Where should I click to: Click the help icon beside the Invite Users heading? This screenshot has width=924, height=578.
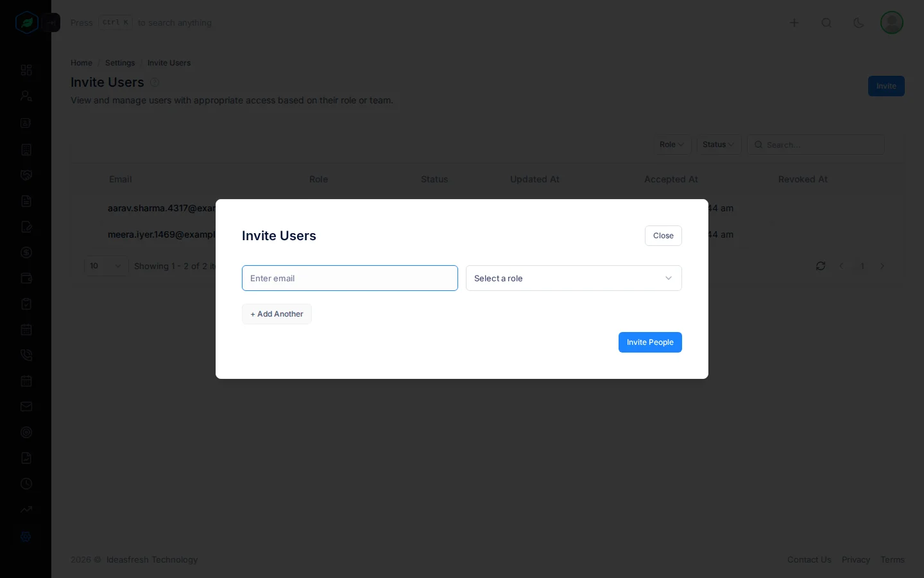tap(155, 82)
